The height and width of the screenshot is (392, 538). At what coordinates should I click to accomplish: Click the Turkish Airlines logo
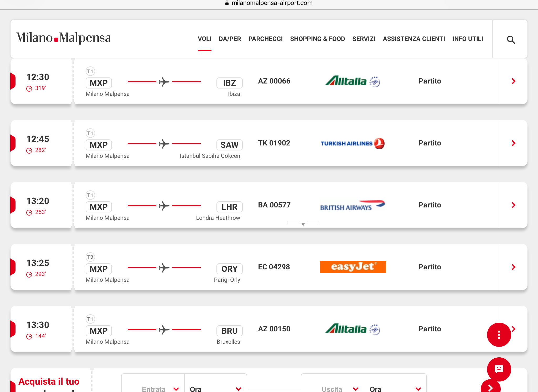coord(353,143)
